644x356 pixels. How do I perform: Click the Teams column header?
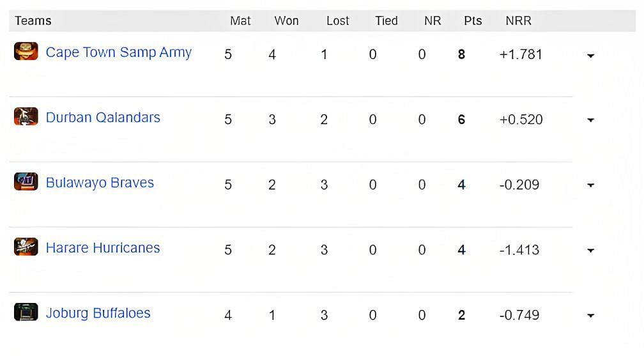(x=33, y=20)
